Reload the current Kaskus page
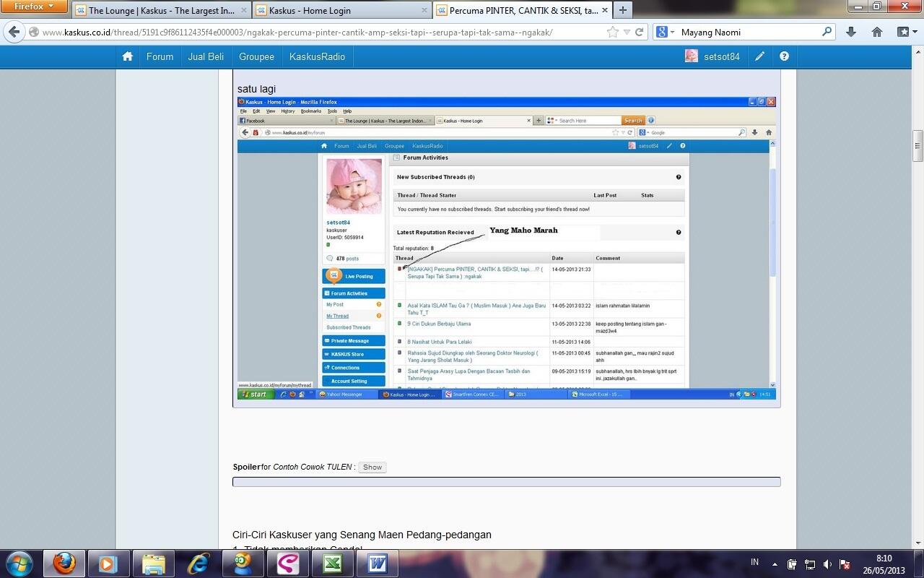Image resolution: width=924 pixels, height=578 pixels. (639, 32)
